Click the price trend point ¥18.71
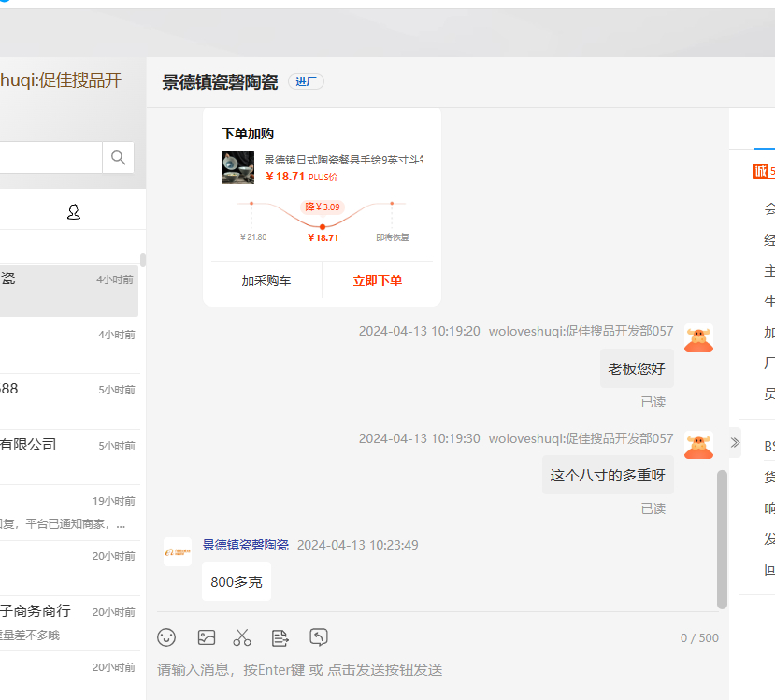 (323, 227)
